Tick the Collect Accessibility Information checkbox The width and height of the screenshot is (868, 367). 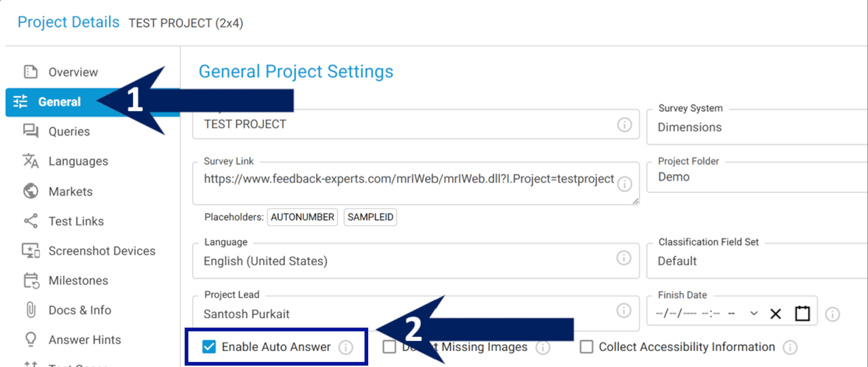[x=586, y=347]
